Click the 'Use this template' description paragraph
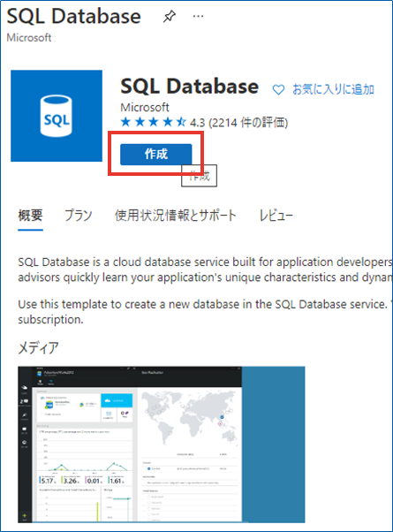The image size is (393, 532). [x=205, y=312]
